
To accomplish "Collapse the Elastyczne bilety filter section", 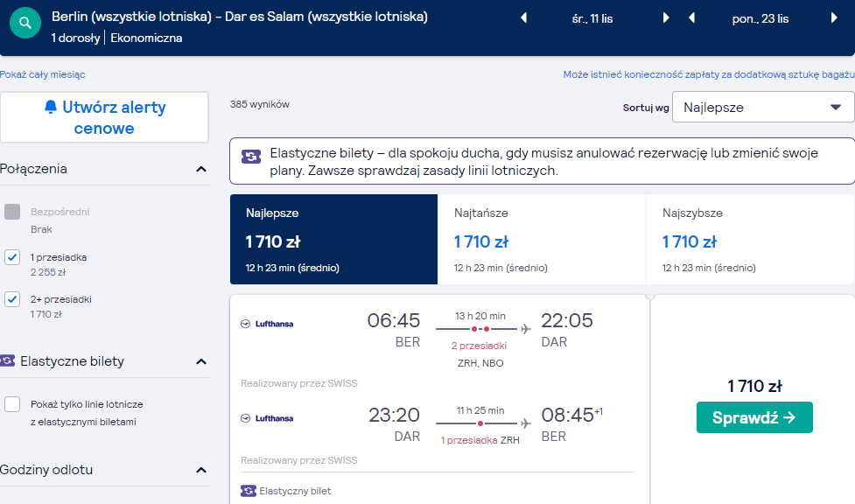I will (x=201, y=361).
